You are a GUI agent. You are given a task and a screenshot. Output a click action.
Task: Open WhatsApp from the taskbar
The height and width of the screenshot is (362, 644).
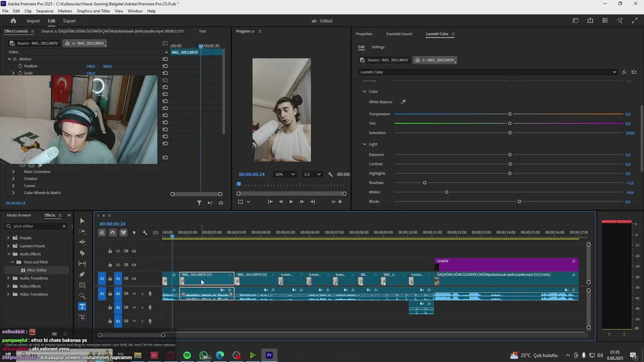[x=204, y=355]
